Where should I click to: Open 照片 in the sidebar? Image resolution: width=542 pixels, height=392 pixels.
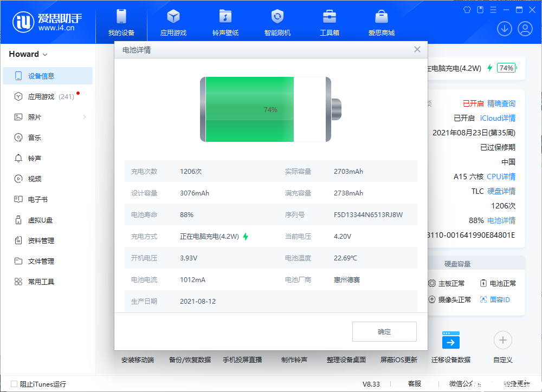(x=48, y=117)
